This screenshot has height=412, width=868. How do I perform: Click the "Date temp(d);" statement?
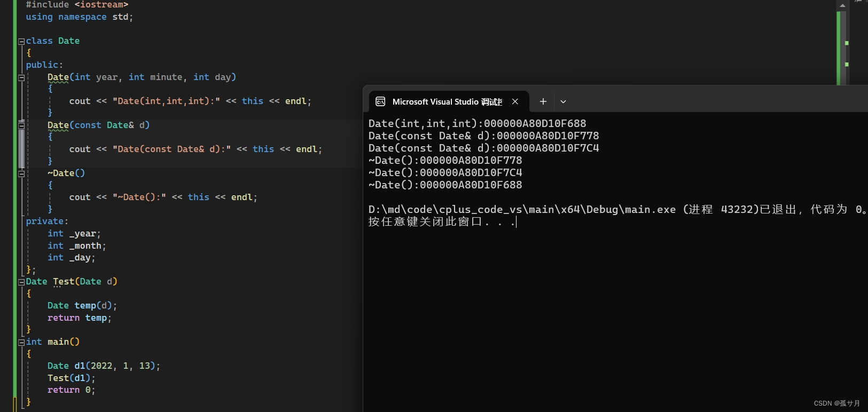pos(82,306)
